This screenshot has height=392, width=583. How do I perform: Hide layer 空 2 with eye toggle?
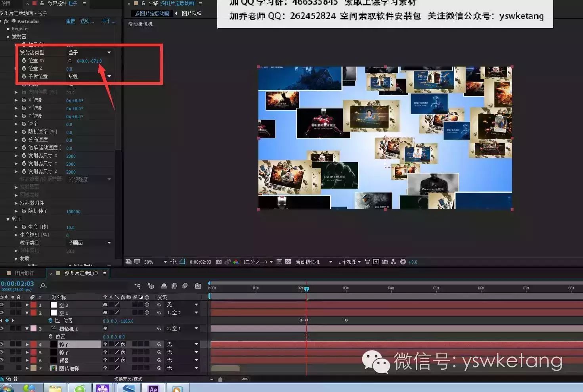click(2, 305)
